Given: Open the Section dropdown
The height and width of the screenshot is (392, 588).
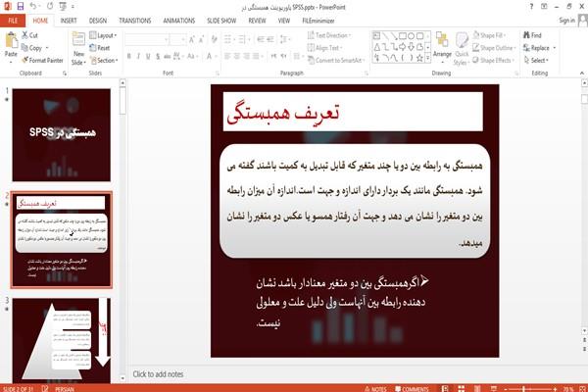Looking at the screenshot, I should pos(104,60).
